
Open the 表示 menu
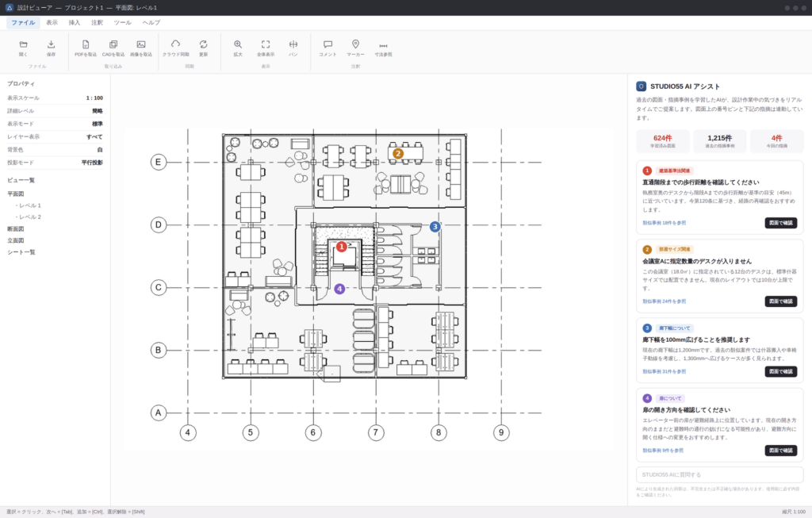pyautogui.click(x=52, y=23)
